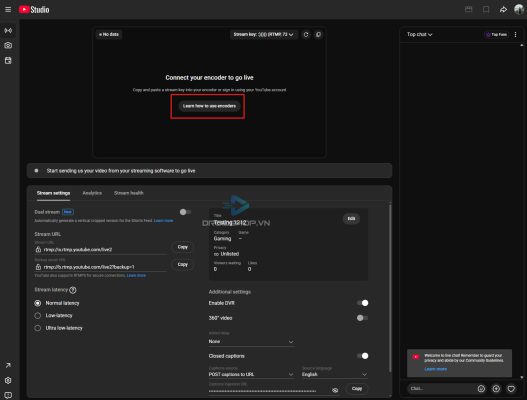The image size is (527, 400).
Task: Copy the captions ingestion URL
Action: (357, 389)
